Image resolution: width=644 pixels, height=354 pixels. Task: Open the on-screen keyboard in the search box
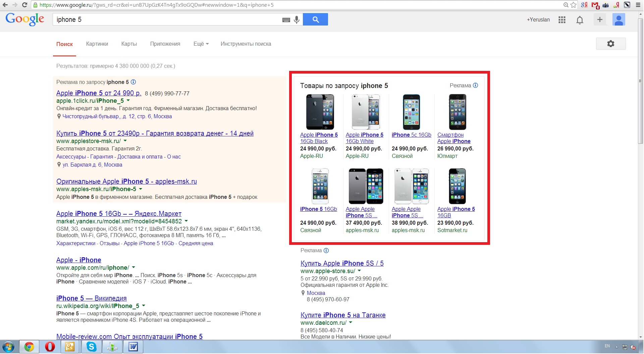pos(286,20)
